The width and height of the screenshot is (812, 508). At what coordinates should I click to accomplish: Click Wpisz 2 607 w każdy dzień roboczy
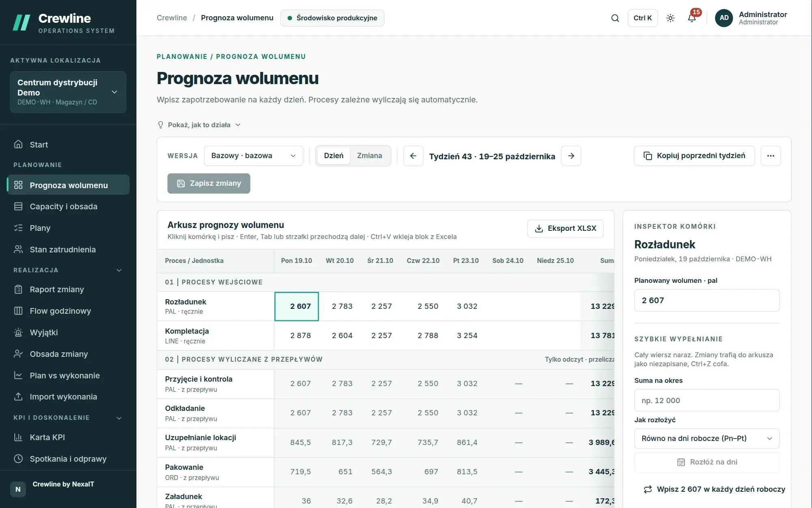pyautogui.click(x=715, y=489)
